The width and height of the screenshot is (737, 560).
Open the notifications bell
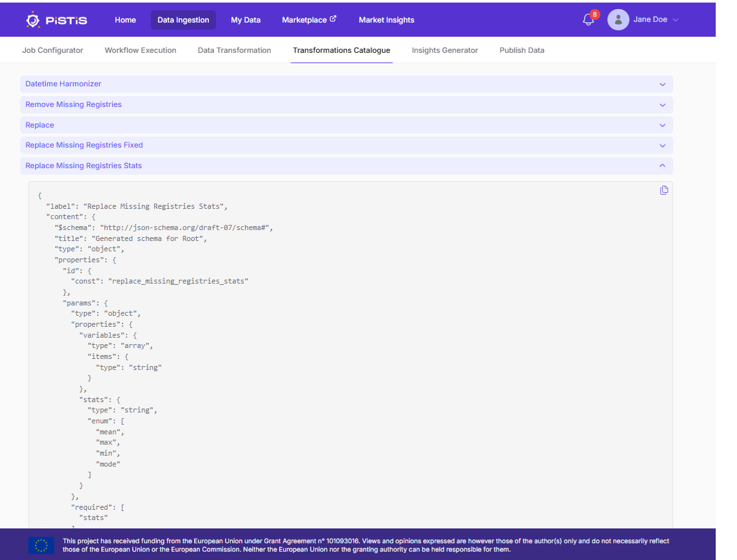(x=588, y=20)
